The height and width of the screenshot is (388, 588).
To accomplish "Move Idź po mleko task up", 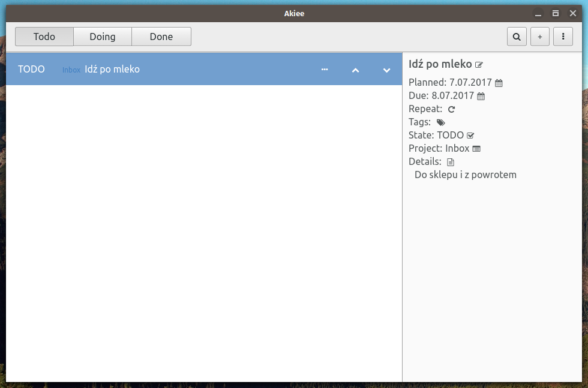I will [355, 70].
